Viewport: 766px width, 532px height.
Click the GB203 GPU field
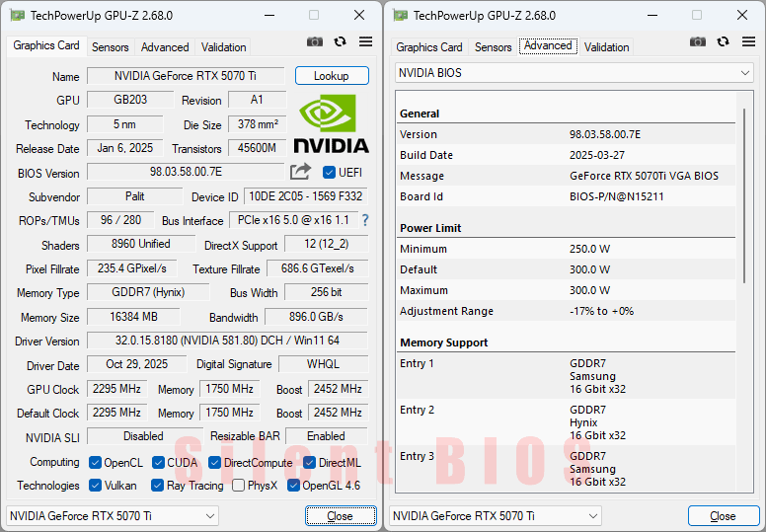[130, 100]
